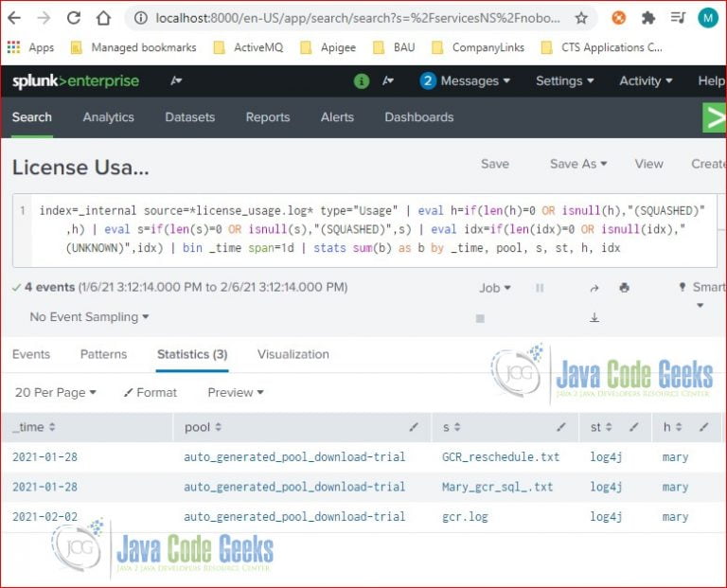This screenshot has height=588, width=727.
Task: Open the Preview dropdown
Action: (236, 393)
